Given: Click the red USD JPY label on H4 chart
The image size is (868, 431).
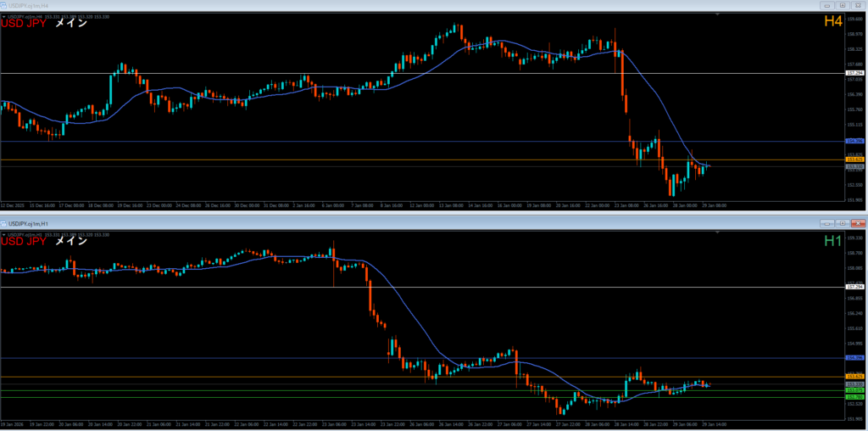Looking at the screenshot, I should coord(24,23).
